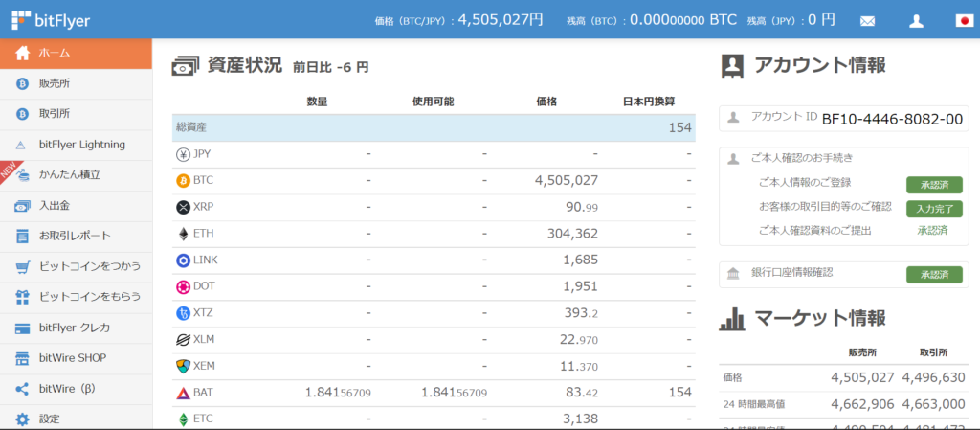Open 販売所 from the sidebar
Image resolution: width=980 pixels, height=430 pixels.
tap(76, 83)
